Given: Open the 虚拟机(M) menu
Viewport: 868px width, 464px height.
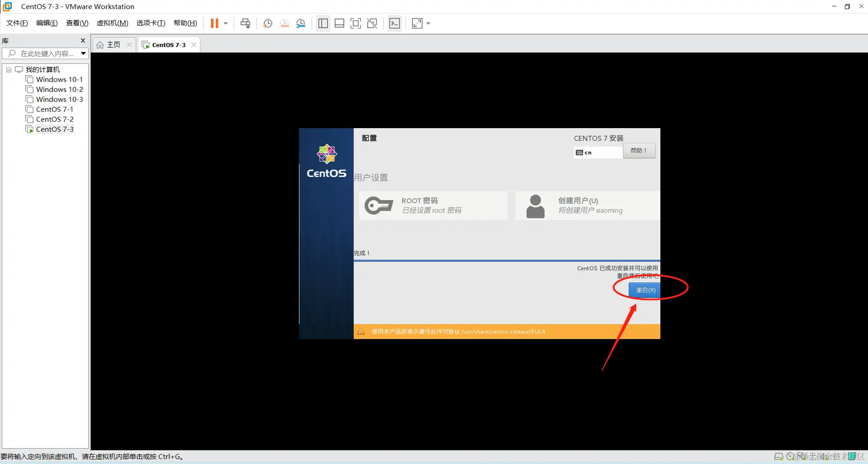Looking at the screenshot, I should coord(113,23).
